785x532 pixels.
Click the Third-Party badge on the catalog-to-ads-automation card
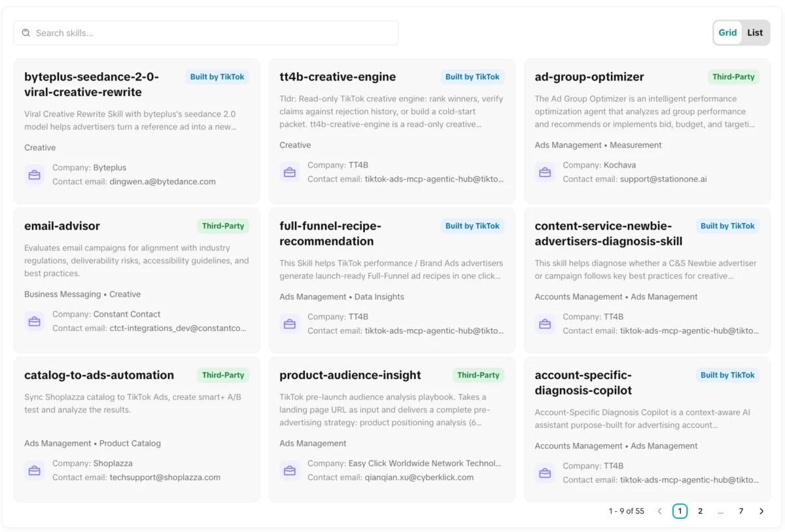pyautogui.click(x=223, y=375)
